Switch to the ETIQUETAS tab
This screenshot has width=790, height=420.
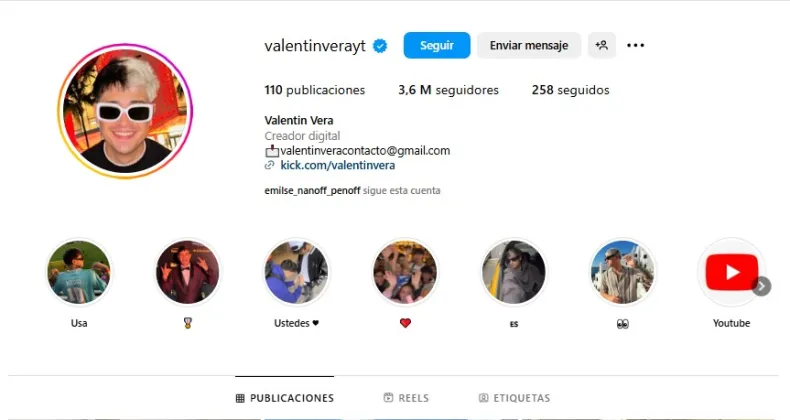514,398
